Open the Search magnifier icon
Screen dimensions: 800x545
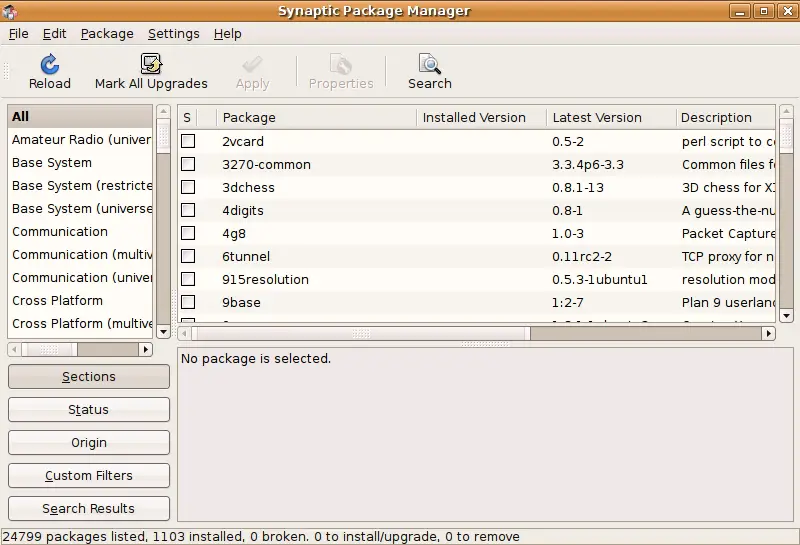pyautogui.click(x=430, y=64)
